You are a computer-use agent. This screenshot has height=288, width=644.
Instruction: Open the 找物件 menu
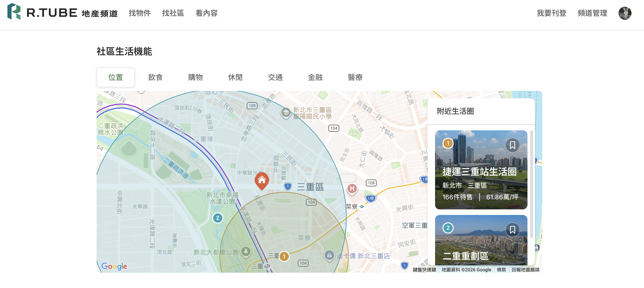(x=140, y=13)
